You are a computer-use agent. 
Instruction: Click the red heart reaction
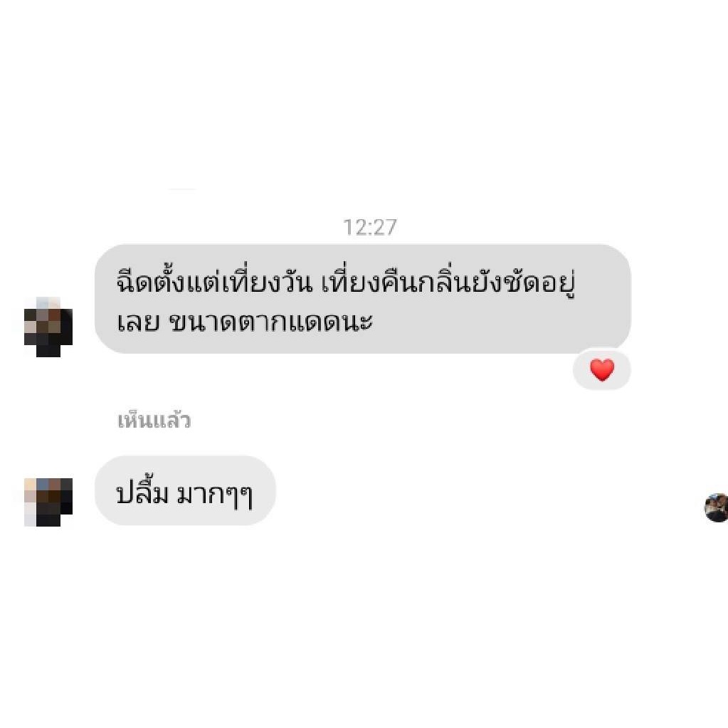[x=602, y=369]
